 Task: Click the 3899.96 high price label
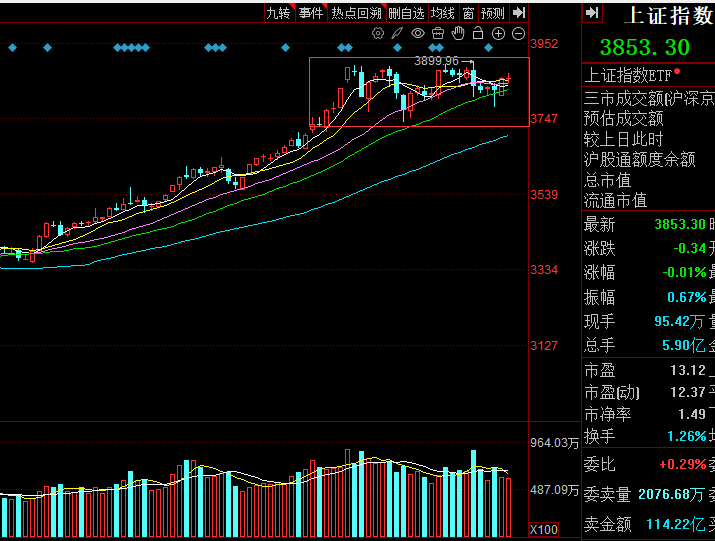coord(436,61)
